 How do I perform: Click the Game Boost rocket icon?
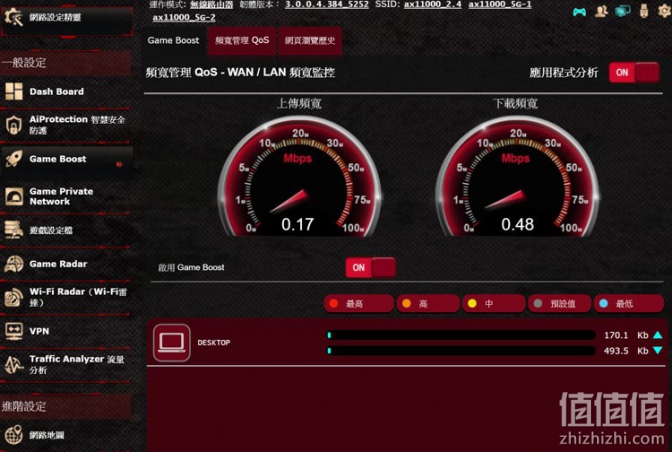point(14,159)
